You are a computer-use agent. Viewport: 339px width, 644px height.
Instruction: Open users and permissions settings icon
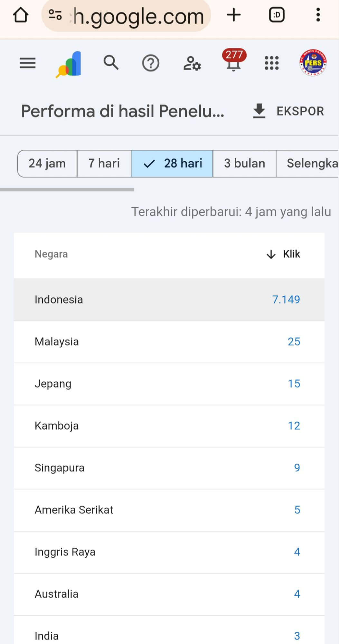(192, 63)
